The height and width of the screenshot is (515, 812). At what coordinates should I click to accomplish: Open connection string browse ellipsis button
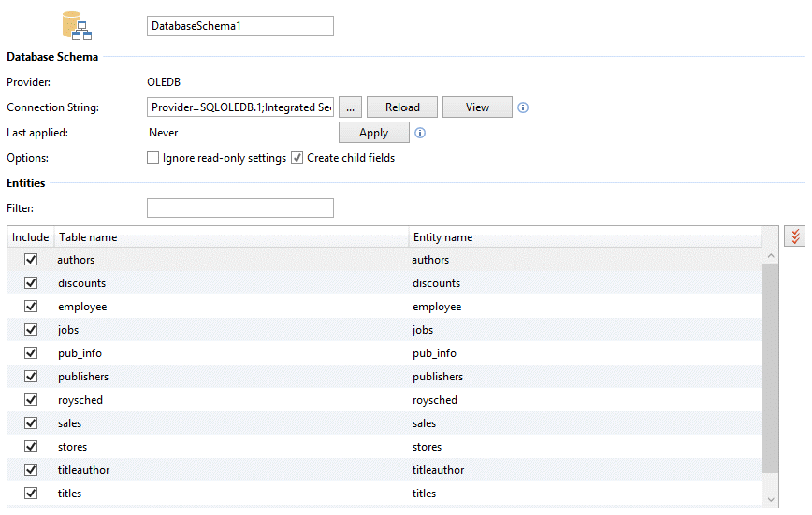pos(350,107)
